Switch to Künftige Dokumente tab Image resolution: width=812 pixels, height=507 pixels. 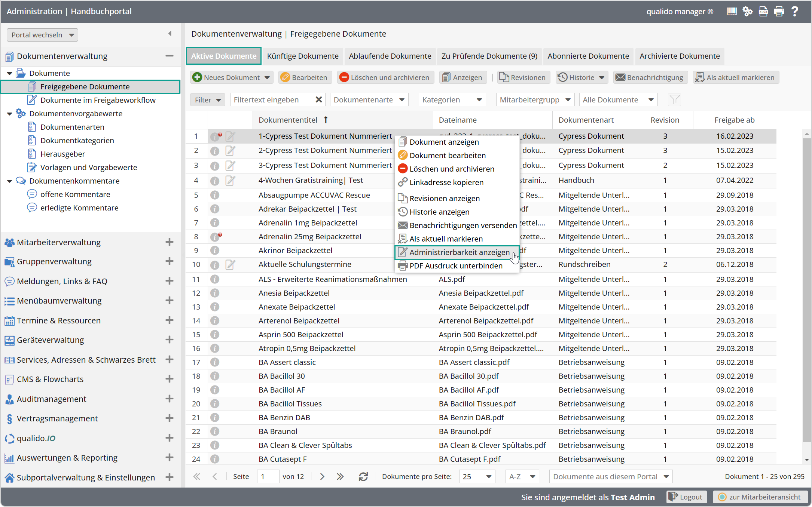pyautogui.click(x=303, y=56)
